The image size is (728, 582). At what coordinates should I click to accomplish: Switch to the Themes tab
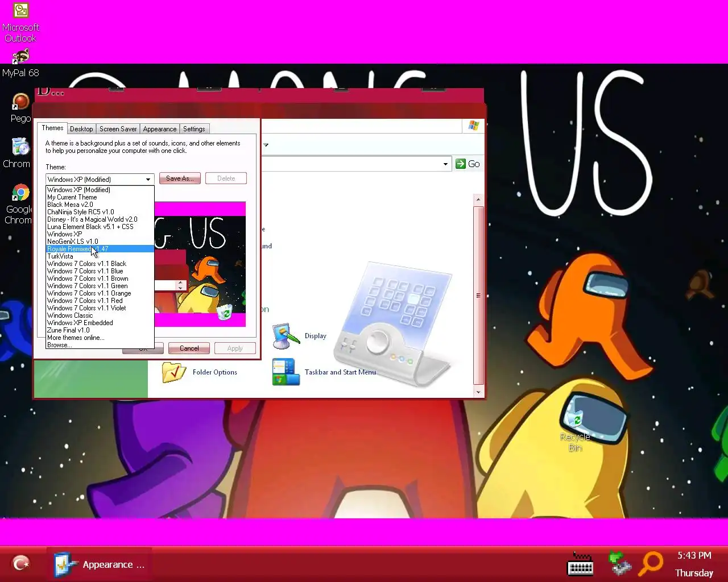52,128
